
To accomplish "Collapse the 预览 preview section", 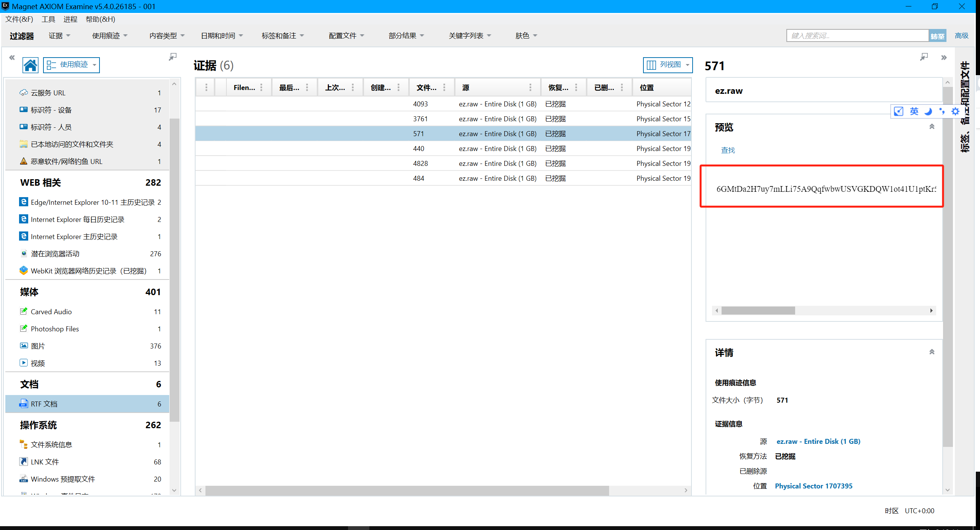I will click(x=932, y=127).
